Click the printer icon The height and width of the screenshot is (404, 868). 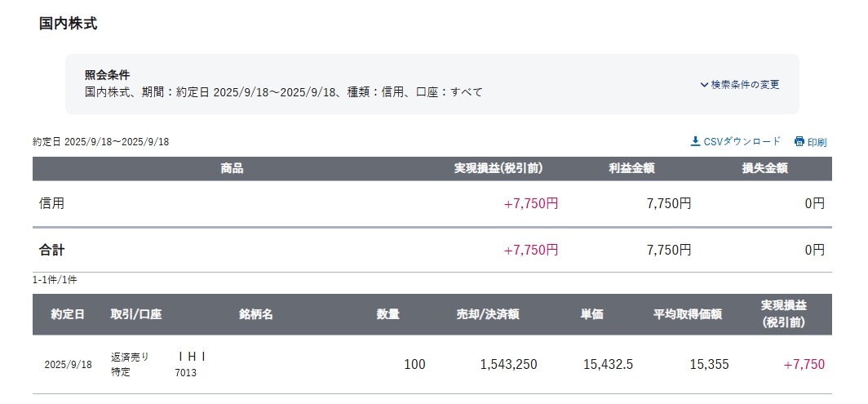799,141
